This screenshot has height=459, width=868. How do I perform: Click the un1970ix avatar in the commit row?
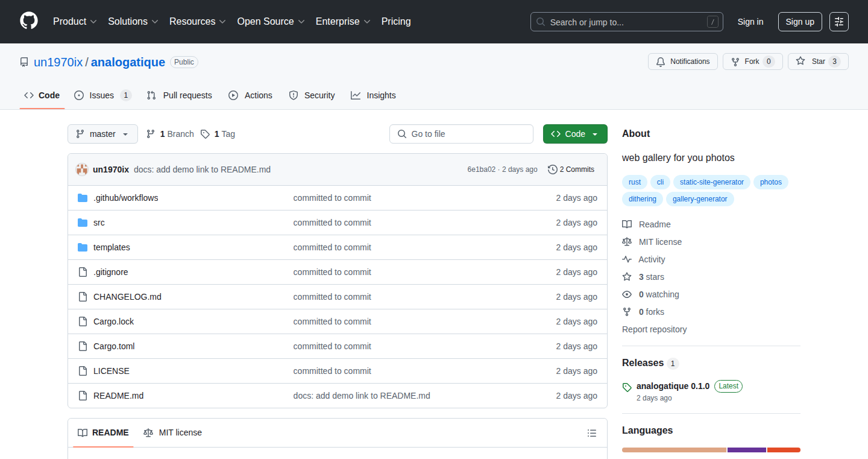[x=82, y=169]
